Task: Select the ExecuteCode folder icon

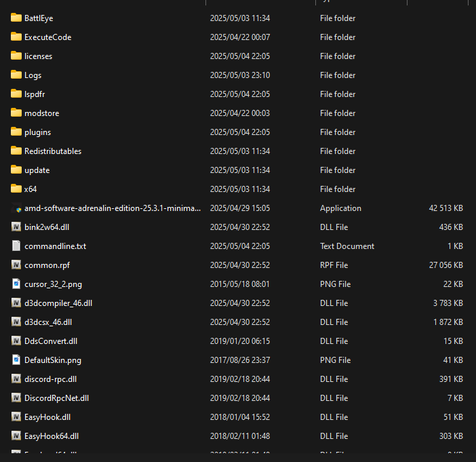Action: (x=16, y=37)
